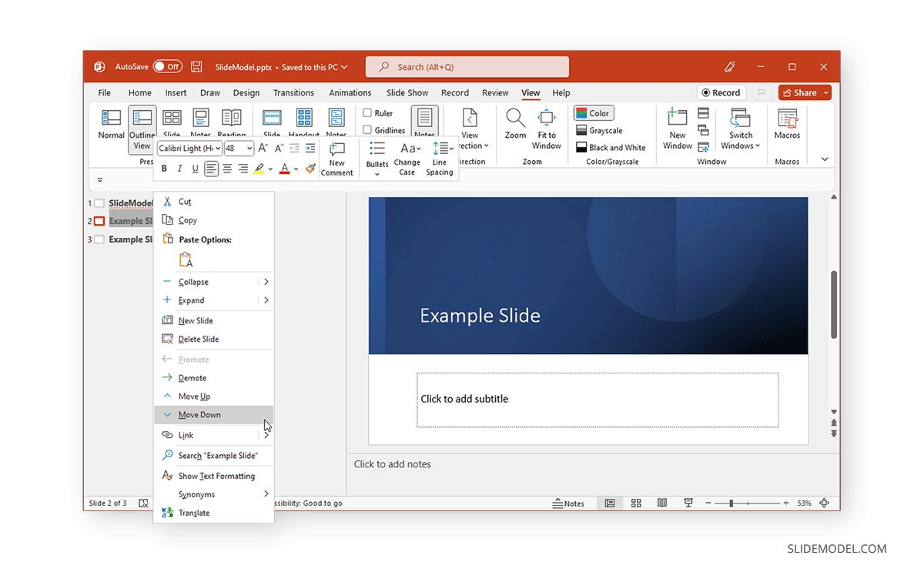Screen dimensions: 924x572
Task: Start Slide Show from status bar
Action: 688,503
